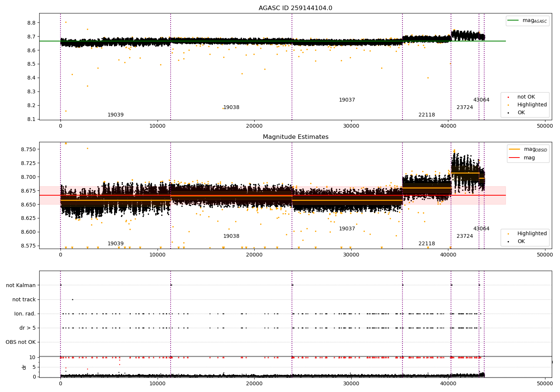Click the 8.8 tick on top plot
Viewport: 560px width, 392px height.
pyautogui.click(x=31, y=23)
